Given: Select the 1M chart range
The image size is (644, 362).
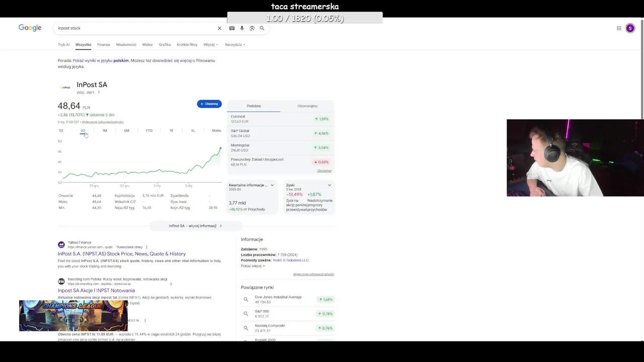Looking at the screenshot, I should [105, 131].
